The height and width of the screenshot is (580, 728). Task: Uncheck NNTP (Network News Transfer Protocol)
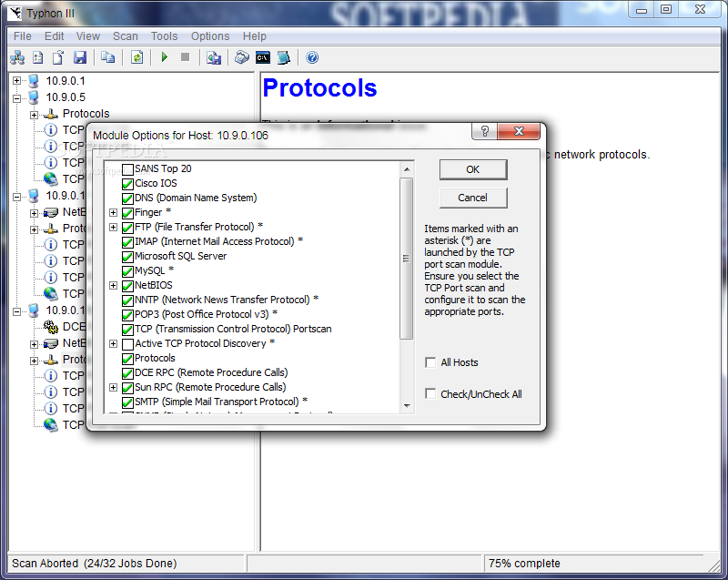point(127,300)
